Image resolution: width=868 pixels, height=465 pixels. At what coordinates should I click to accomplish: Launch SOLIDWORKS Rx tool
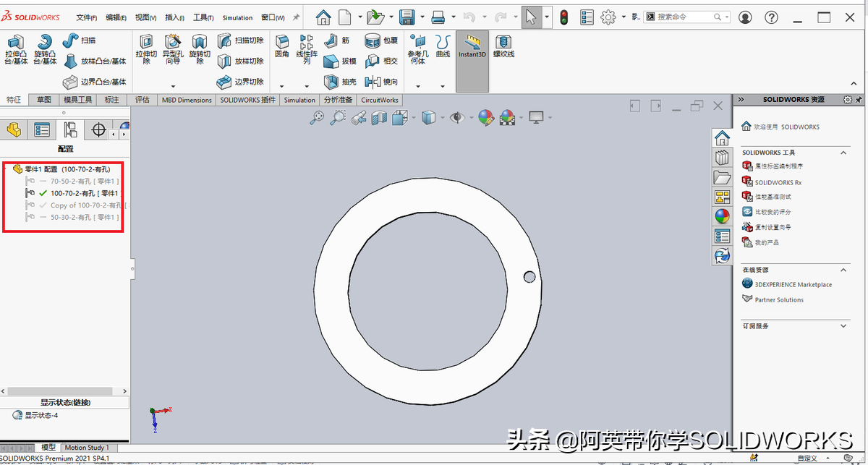point(773,182)
